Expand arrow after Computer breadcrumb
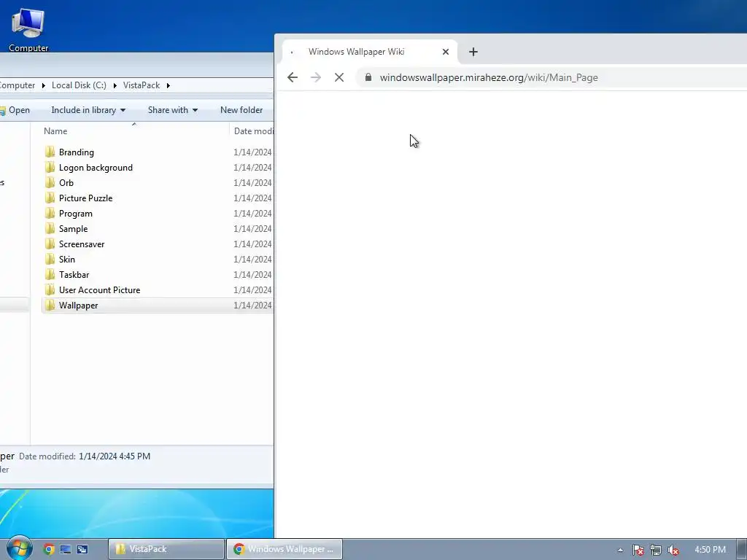Image resolution: width=747 pixels, height=560 pixels. [43, 86]
